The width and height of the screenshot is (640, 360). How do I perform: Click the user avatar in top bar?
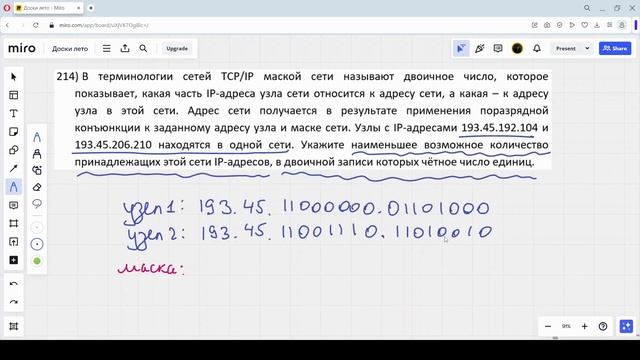517,49
